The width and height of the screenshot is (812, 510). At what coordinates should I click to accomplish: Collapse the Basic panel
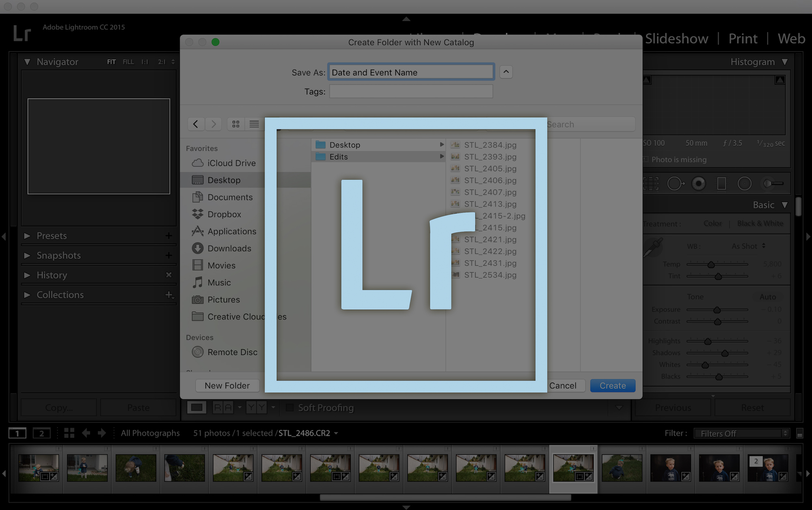coord(784,205)
